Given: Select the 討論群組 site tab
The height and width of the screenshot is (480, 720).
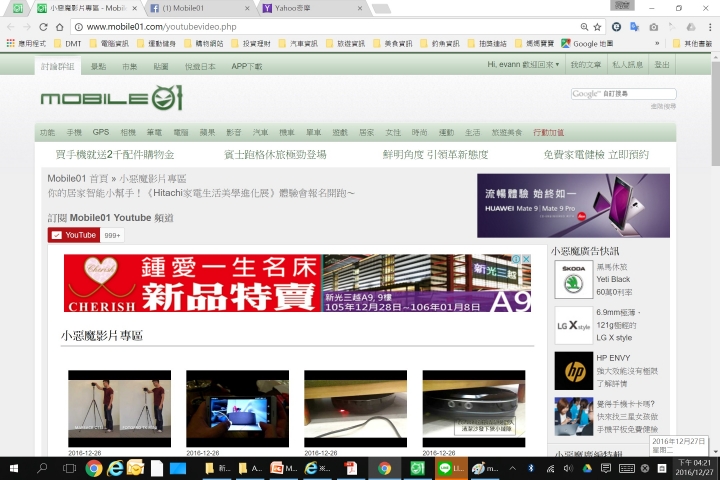Looking at the screenshot, I should [58, 66].
